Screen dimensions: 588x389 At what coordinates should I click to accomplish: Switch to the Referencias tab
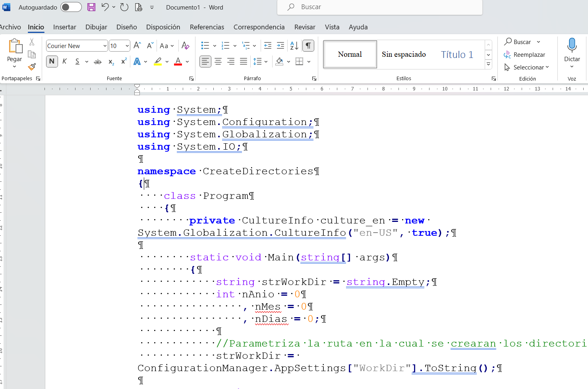pos(207,27)
